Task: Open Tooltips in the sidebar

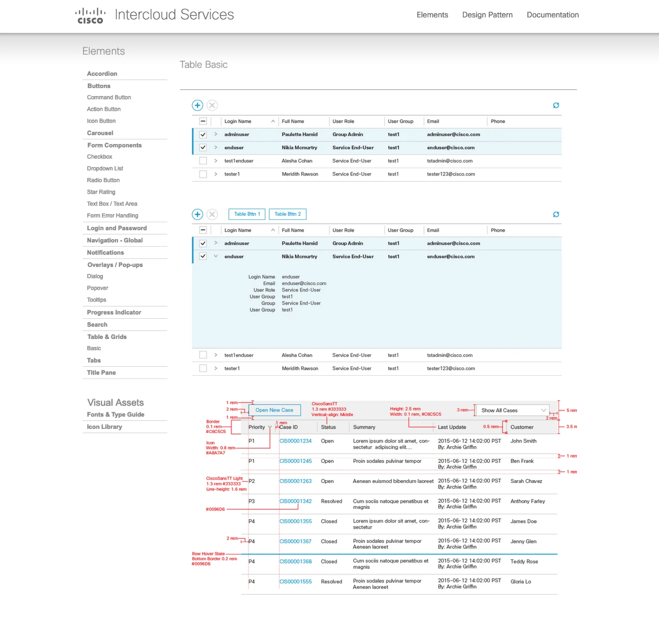Action: click(x=96, y=300)
